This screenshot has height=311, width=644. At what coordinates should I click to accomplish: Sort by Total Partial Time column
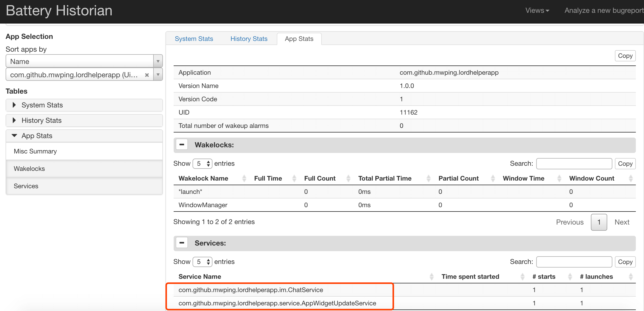coord(385,178)
